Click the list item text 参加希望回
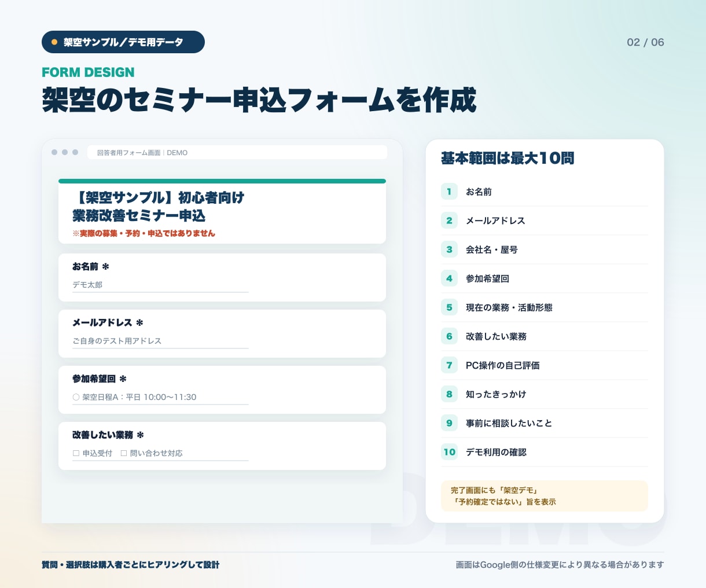706x588 pixels. tap(487, 278)
